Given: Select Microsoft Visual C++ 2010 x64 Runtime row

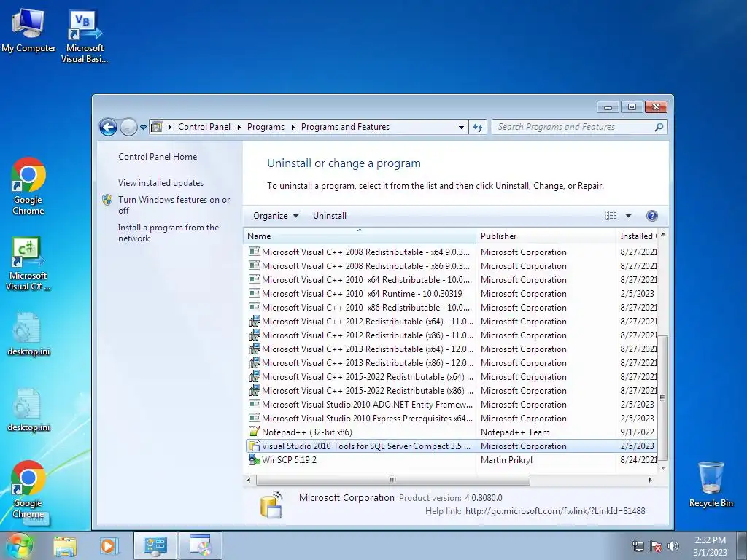Looking at the screenshot, I should pos(451,293).
